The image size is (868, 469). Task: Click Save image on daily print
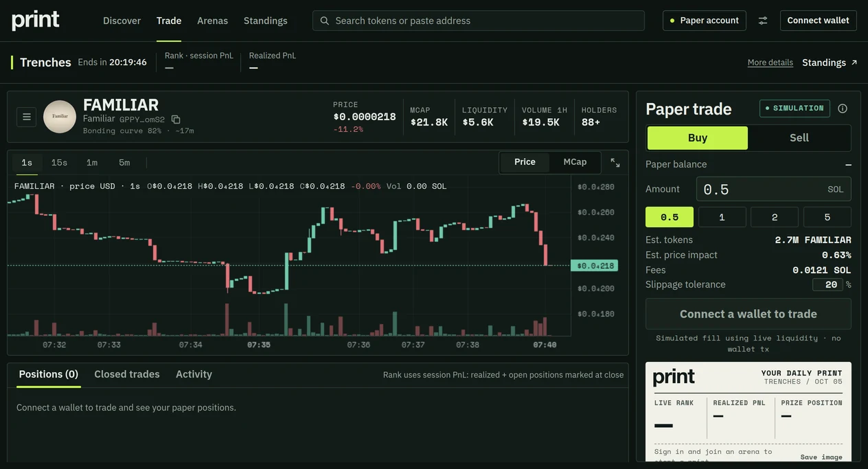pos(821,457)
